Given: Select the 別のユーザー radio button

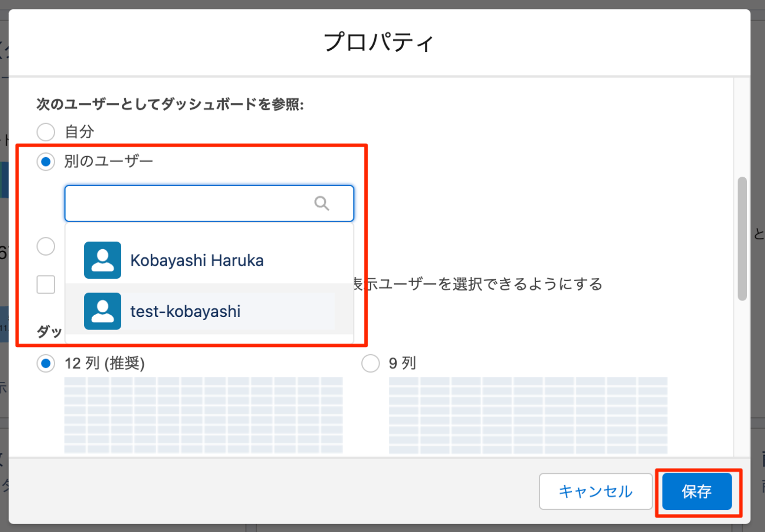Looking at the screenshot, I should (x=45, y=162).
